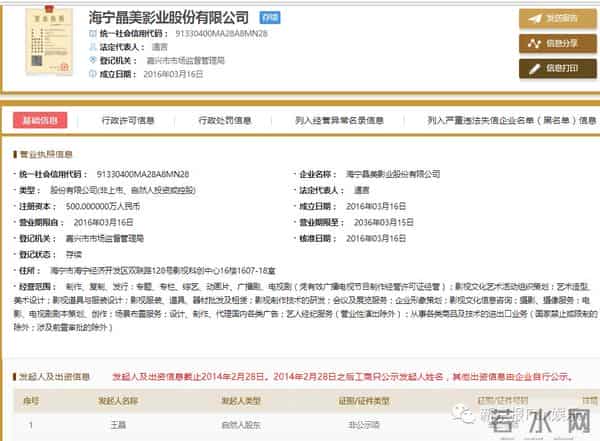This screenshot has width=600, height=441.
Task: Click 自然人股东 in the first table row
Action: tap(241, 425)
